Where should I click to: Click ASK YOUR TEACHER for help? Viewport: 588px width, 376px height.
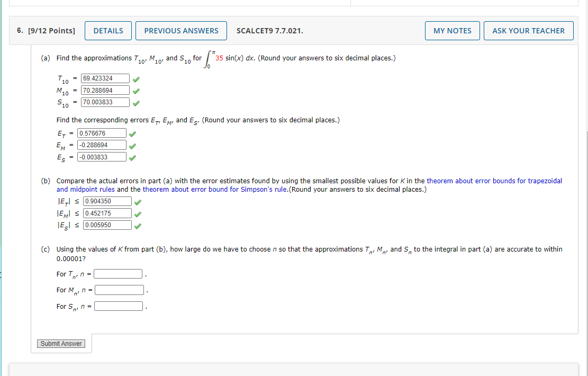point(528,30)
